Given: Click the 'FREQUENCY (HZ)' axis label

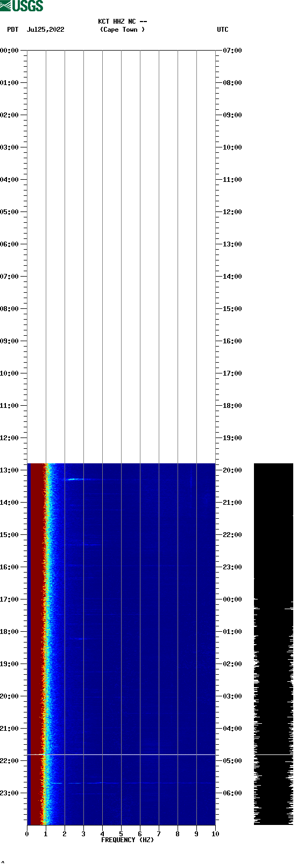Looking at the screenshot, I should click(128, 840).
